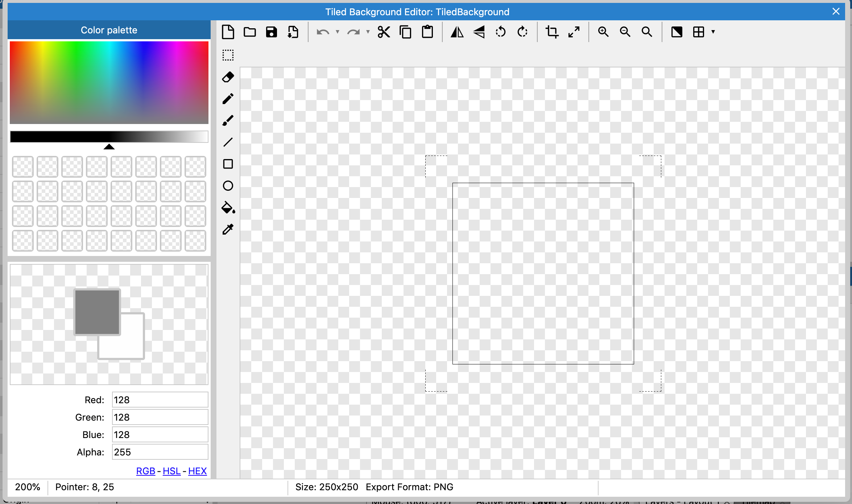Image resolution: width=852 pixels, height=504 pixels.
Task: Select the Pencil tool
Action: point(228,99)
